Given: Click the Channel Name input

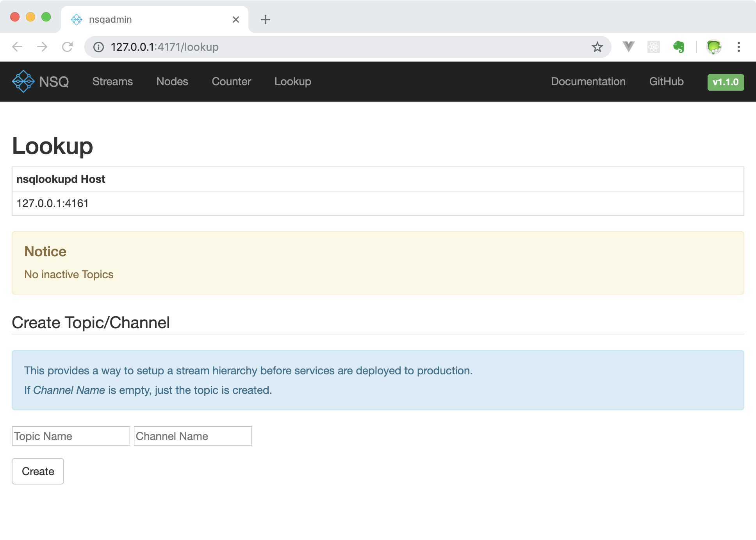Looking at the screenshot, I should point(193,436).
